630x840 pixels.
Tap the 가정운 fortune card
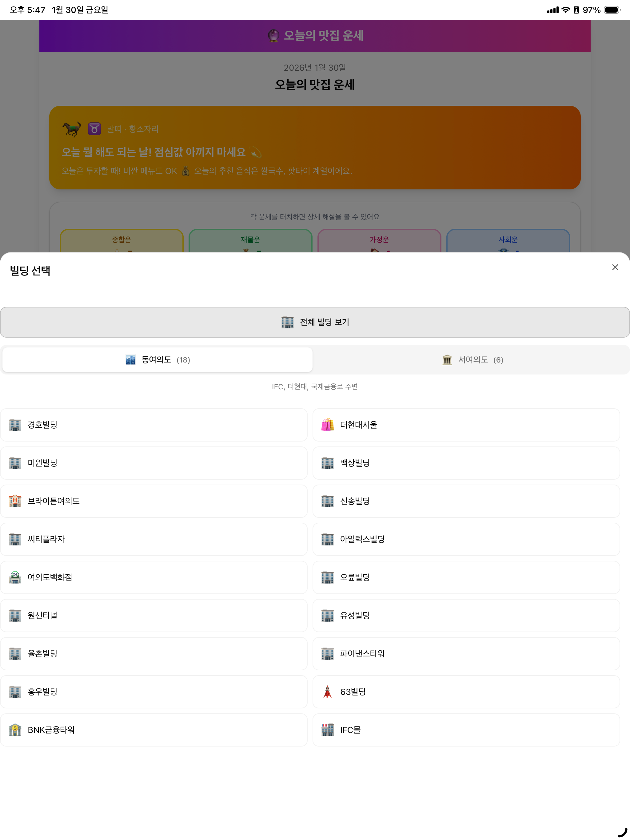(x=379, y=241)
